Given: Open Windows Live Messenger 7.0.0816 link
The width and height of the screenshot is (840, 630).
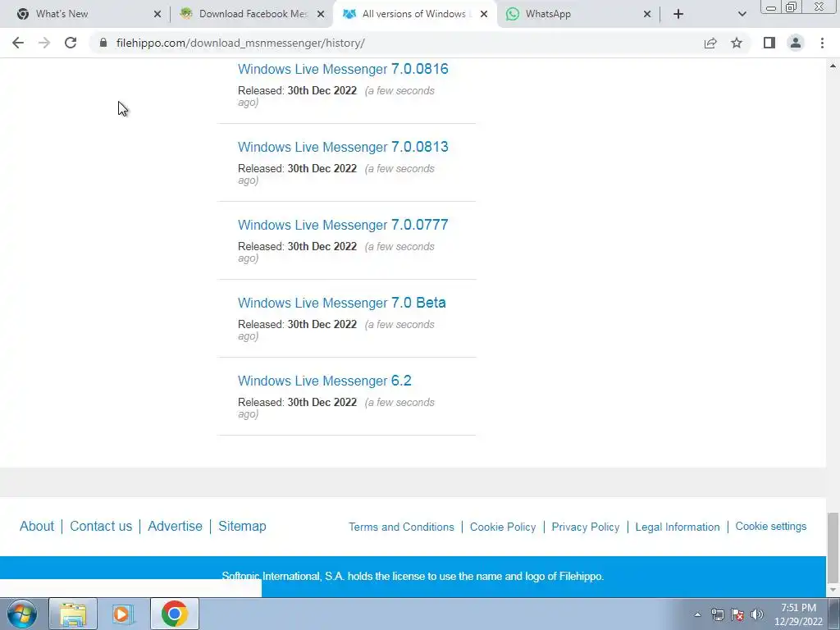Looking at the screenshot, I should tap(343, 69).
